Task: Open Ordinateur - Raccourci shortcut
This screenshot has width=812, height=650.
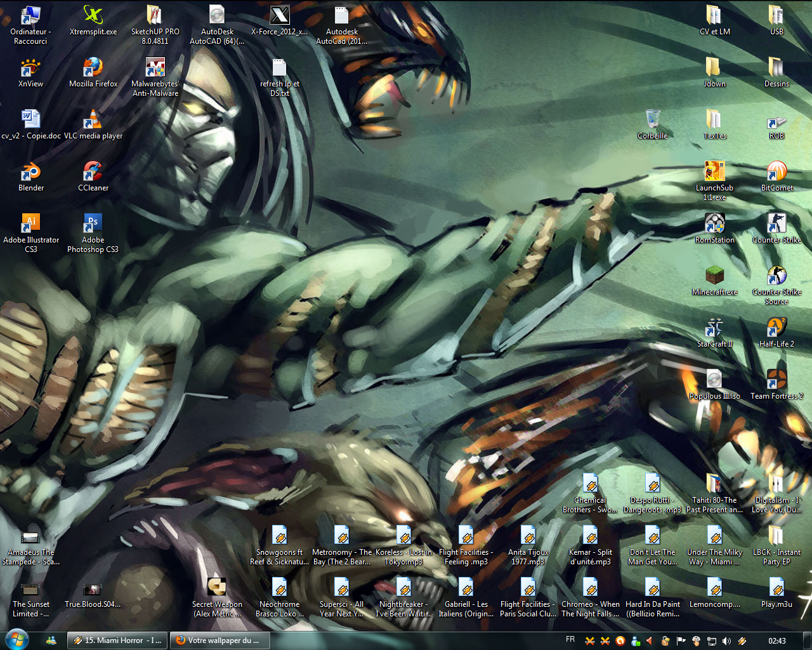Action: pos(30,25)
